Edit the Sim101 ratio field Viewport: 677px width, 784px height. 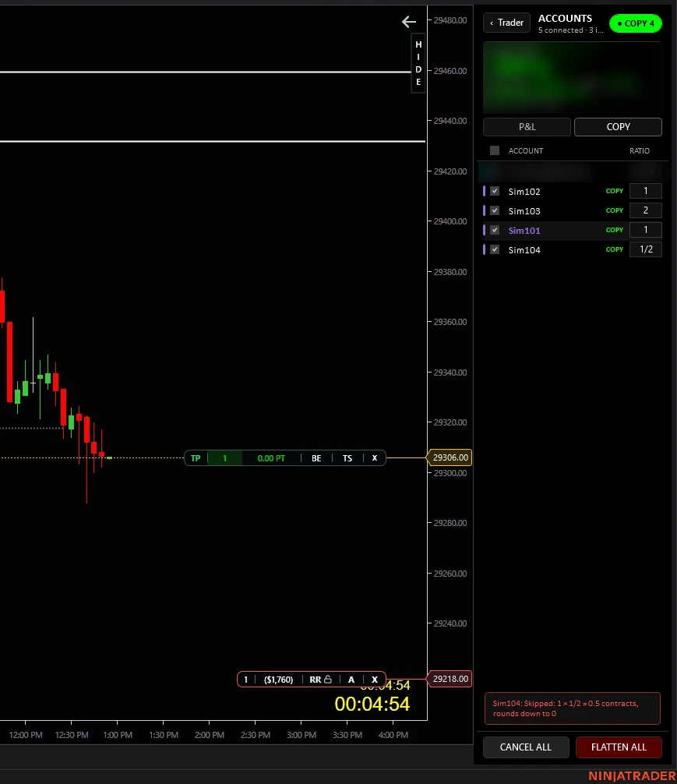click(x=646, y=230)
